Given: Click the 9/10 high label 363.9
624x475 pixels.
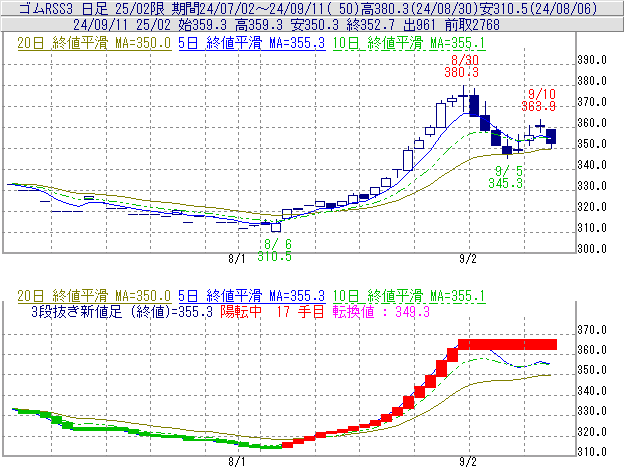Looking at the screenshot, I should [x=538, y=106].
